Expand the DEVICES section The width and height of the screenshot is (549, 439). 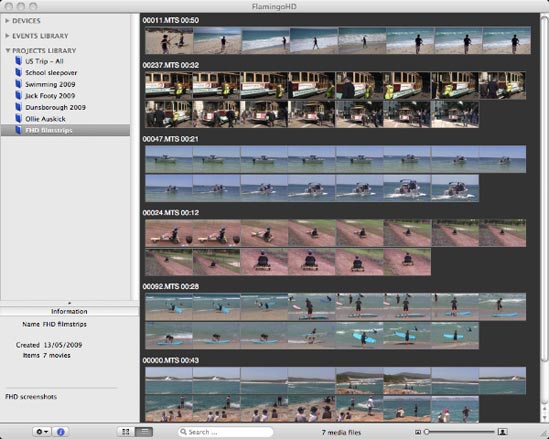click(x=7, y=21)
